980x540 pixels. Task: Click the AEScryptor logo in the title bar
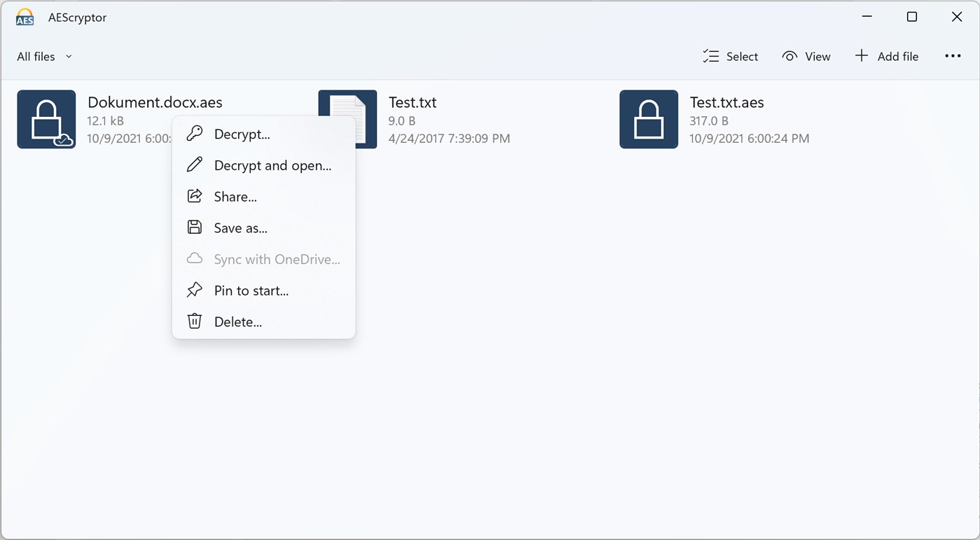pos(25,17)
